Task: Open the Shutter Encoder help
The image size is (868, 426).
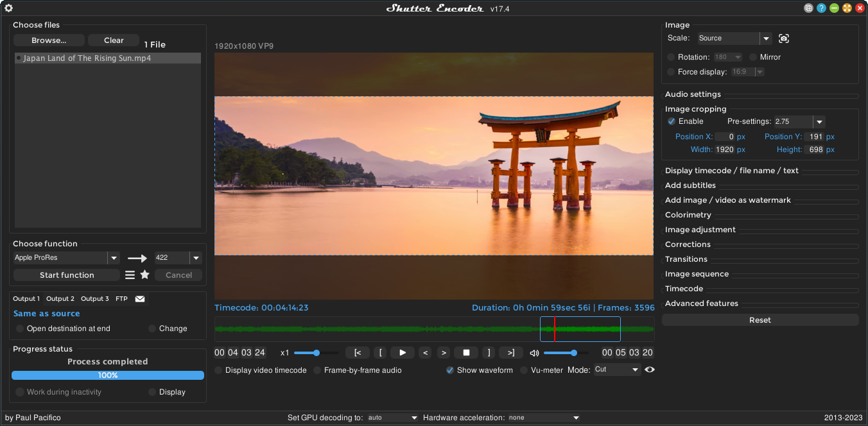Action: (821, 8)
